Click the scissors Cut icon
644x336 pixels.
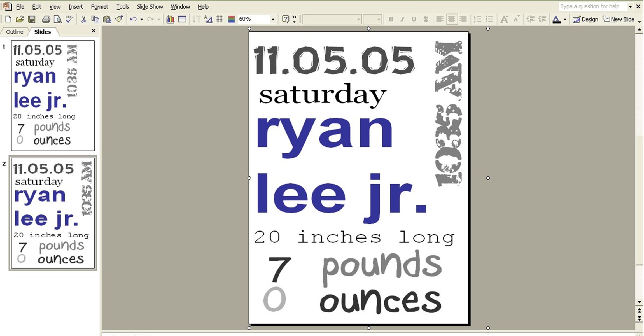[83, 19]
